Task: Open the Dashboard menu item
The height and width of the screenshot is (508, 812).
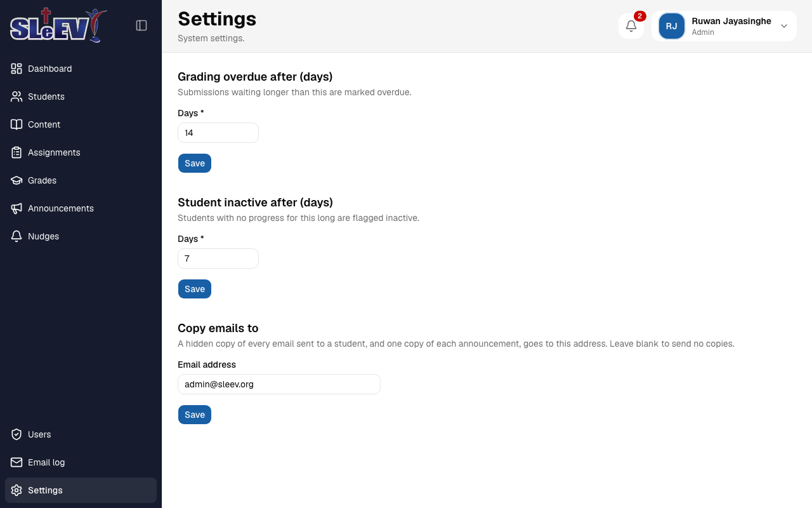Action: click(81, 69)
